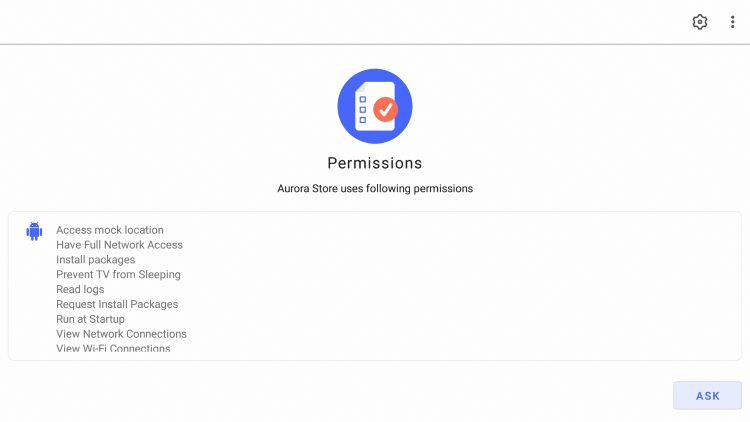Select 'Access mock location' permission
This screenshot has height=422, width=750.
[x=110, y=230]
